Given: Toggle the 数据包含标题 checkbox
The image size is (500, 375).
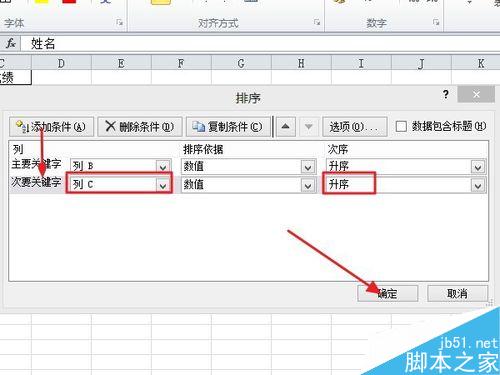Looking at the screenshot, I should point(401,127).
